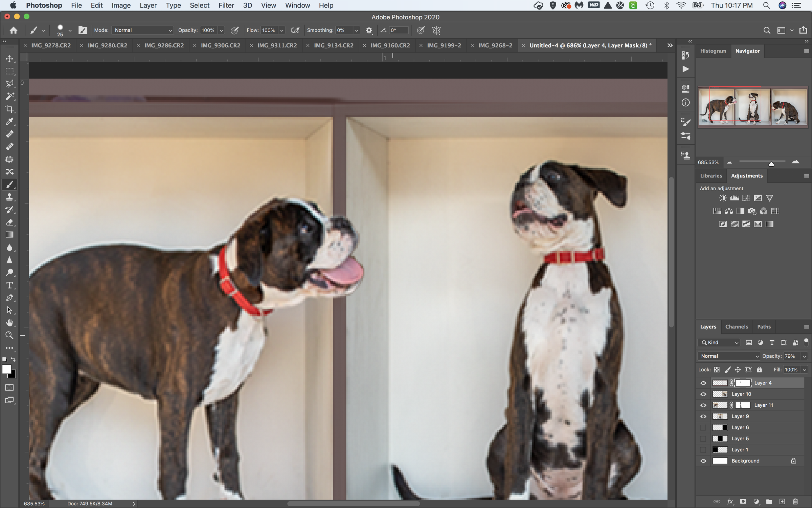Click the Delete layer trash button

tap(795, 502)
